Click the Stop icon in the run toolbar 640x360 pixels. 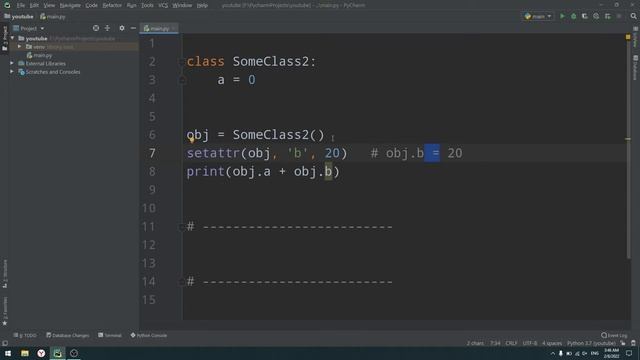coord(619,16)
